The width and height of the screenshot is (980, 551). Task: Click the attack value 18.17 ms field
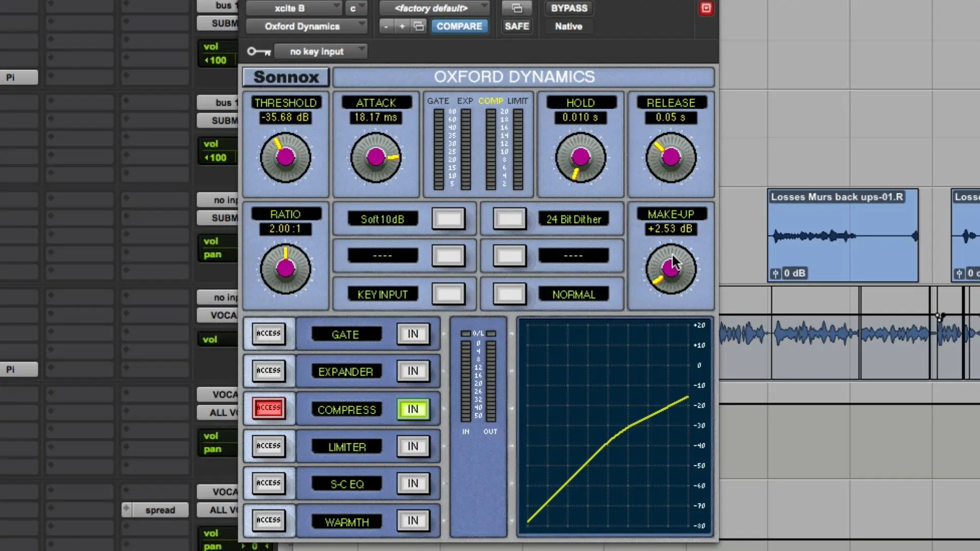376,118
